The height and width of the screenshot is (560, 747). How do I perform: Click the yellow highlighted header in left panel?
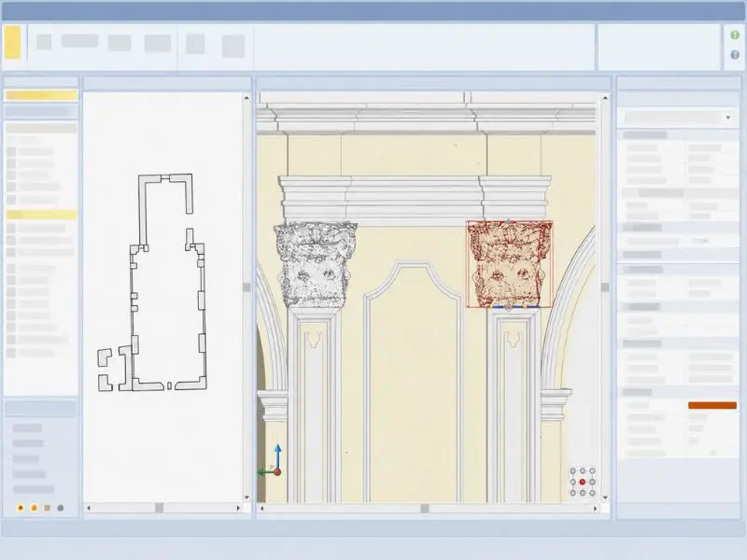pyautogui.click(x=41, y=95)
